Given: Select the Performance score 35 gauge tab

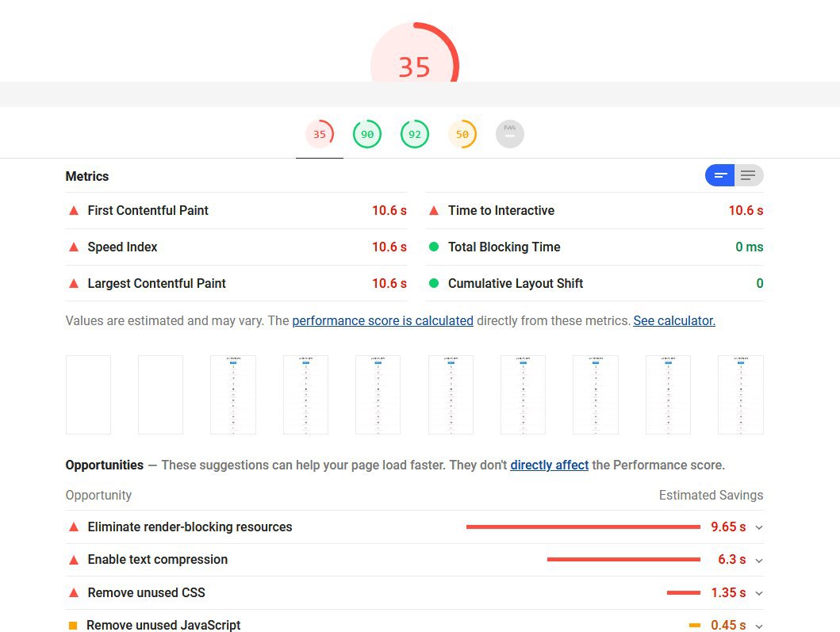Looking at the screenshot, I should pyautogui.click(x=320, y=134).
